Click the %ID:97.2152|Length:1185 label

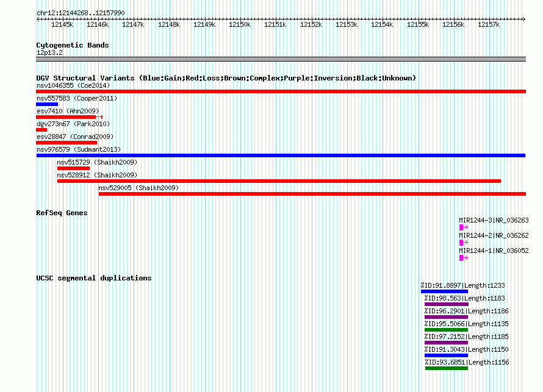[467, 337]
